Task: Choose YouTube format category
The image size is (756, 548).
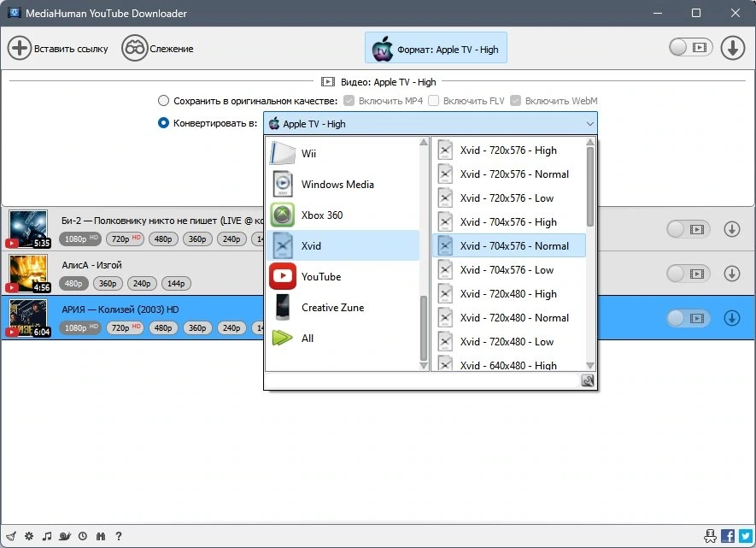Action: [x=343, y=276]
